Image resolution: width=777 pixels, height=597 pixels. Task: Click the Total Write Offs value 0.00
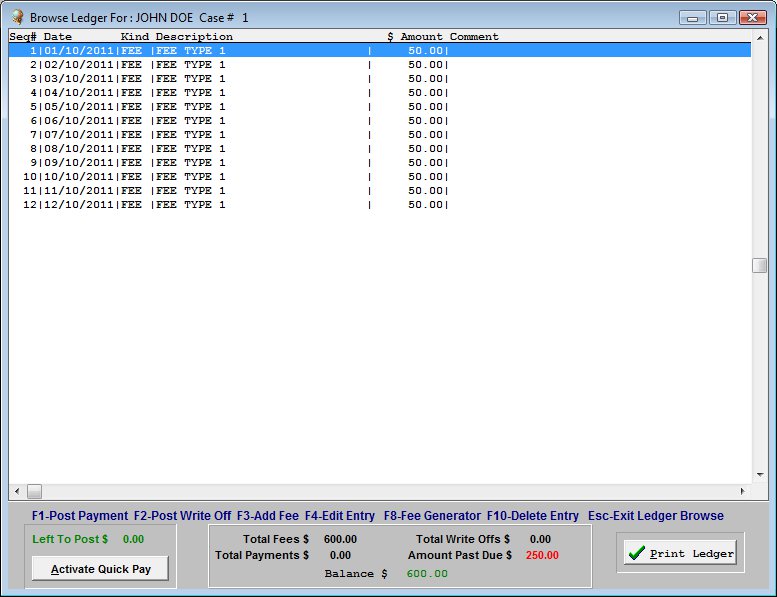pyautogui.click(x=540, y=539)
